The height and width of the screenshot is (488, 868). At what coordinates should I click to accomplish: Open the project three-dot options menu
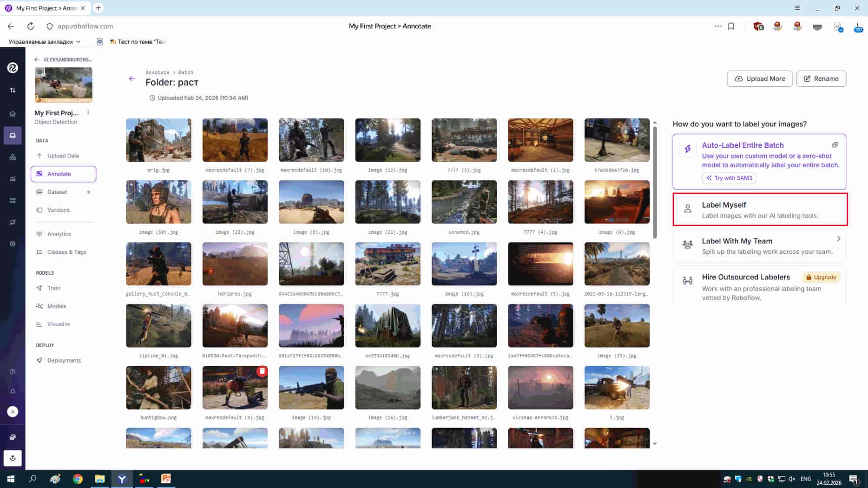[x=88, y=112]
